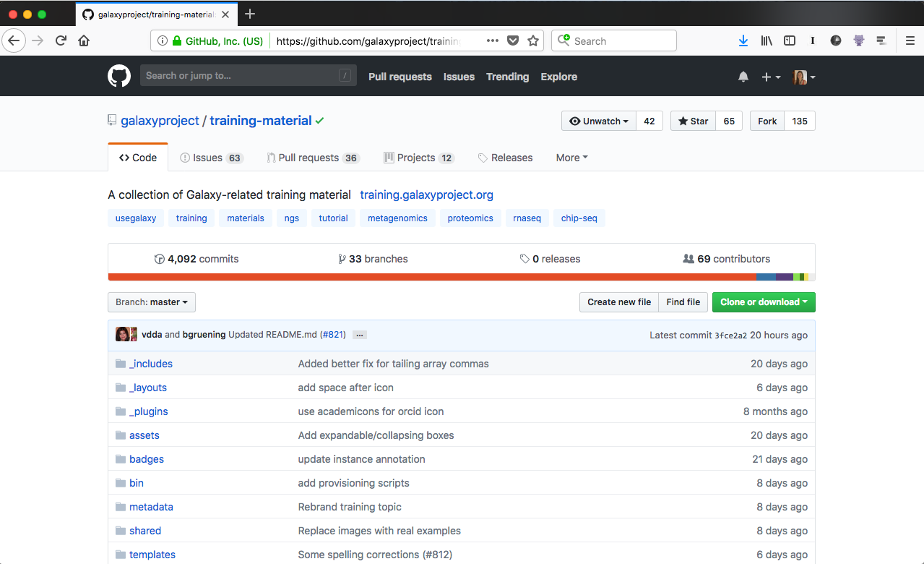
Task: Focus the Firefox Search box
Action: click(x=614, y=41)
